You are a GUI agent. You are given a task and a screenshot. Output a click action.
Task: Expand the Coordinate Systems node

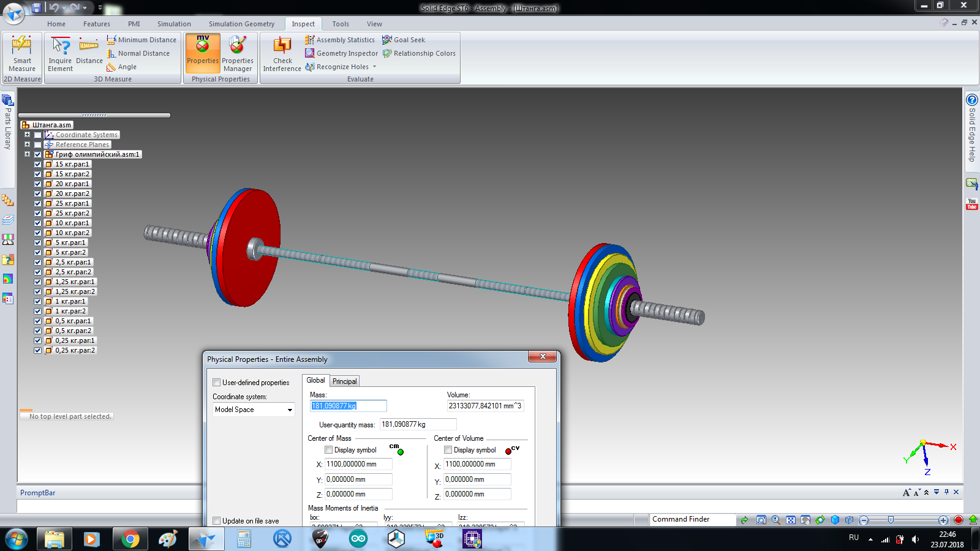(x=27, y=135)
